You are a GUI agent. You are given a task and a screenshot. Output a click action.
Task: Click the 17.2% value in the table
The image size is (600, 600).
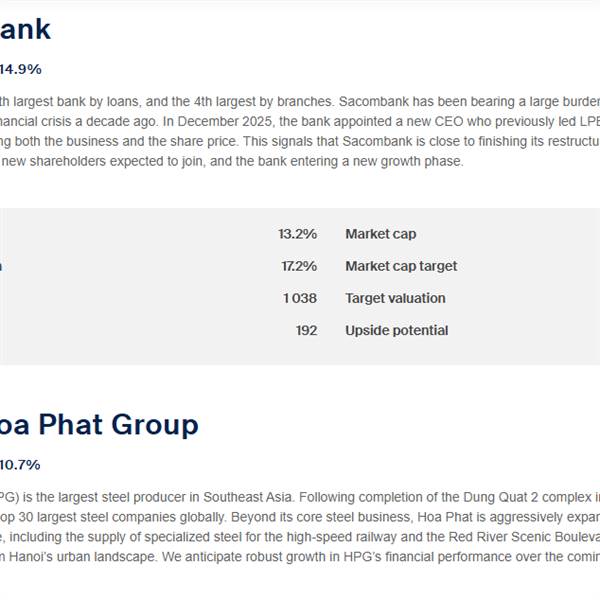point(298,266)
